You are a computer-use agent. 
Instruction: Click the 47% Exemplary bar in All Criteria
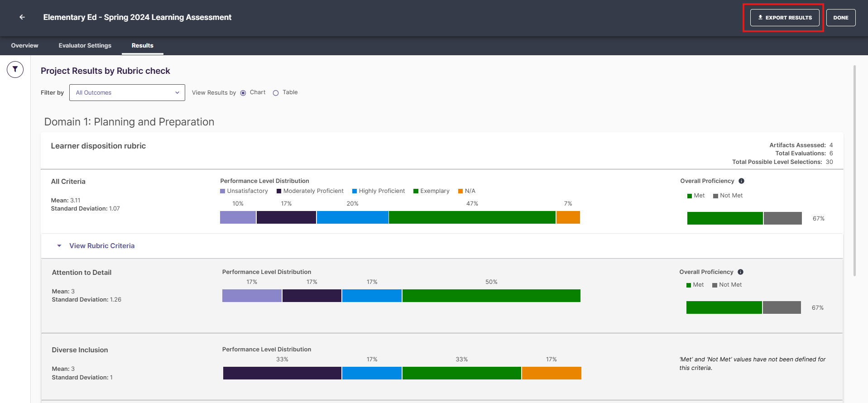(x=472, y=217)
